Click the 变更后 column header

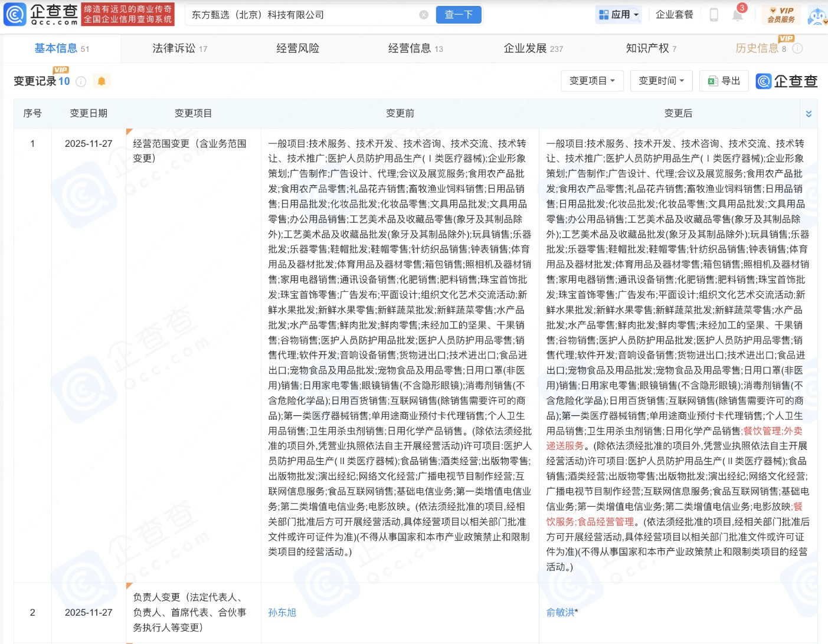click(678, 113)
